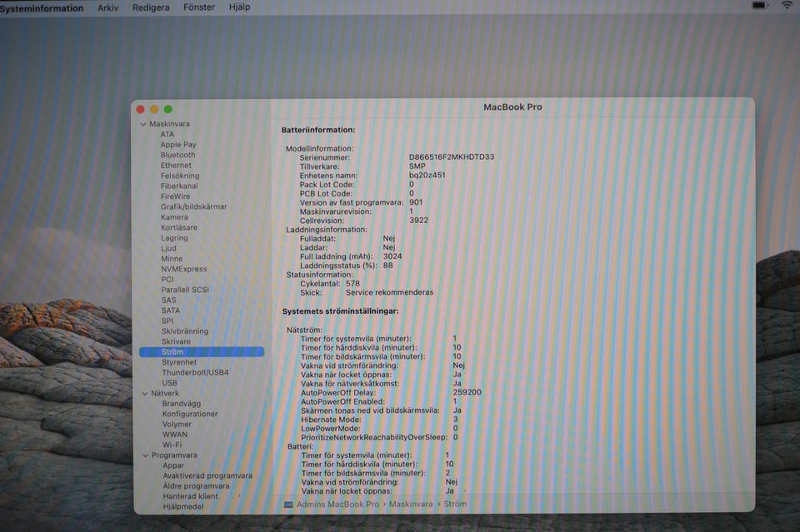
Task: Click the serial number D866516F2MKHDTD33
Action: coord(452,157)
